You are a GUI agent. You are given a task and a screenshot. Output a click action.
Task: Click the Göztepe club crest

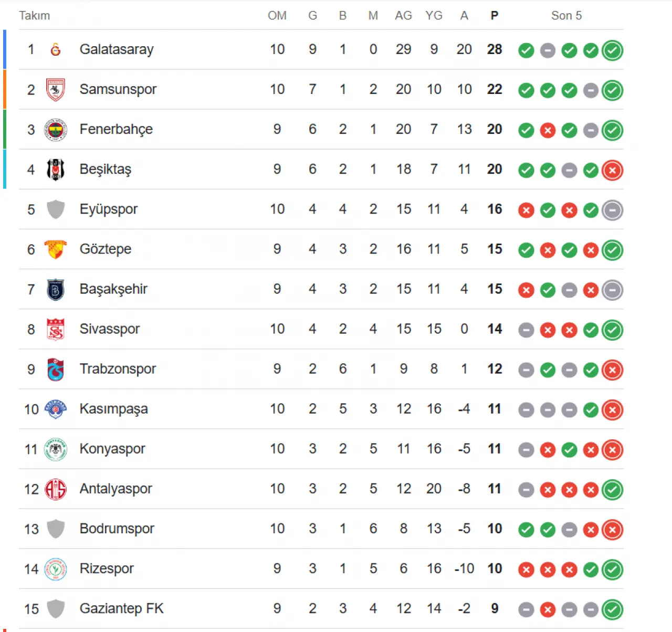pos(56,249)
